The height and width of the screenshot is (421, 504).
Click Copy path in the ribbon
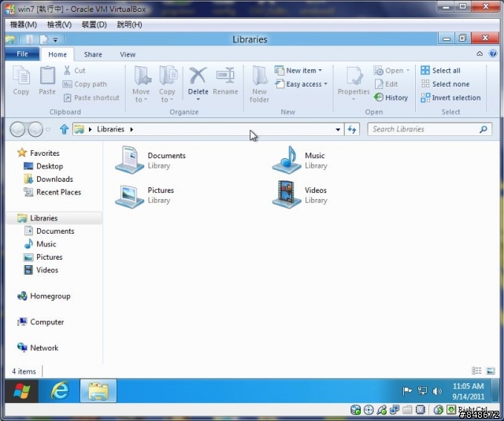(x=85, y=84)
